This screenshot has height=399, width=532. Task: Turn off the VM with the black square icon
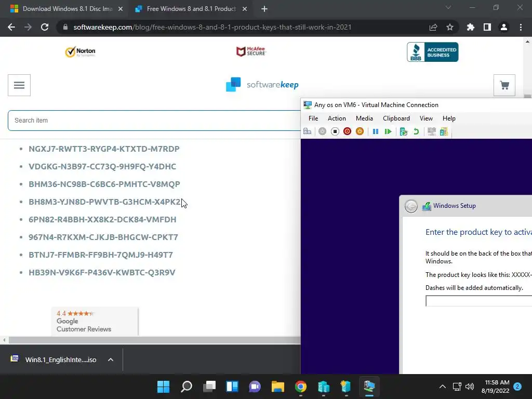click(335, 131)
